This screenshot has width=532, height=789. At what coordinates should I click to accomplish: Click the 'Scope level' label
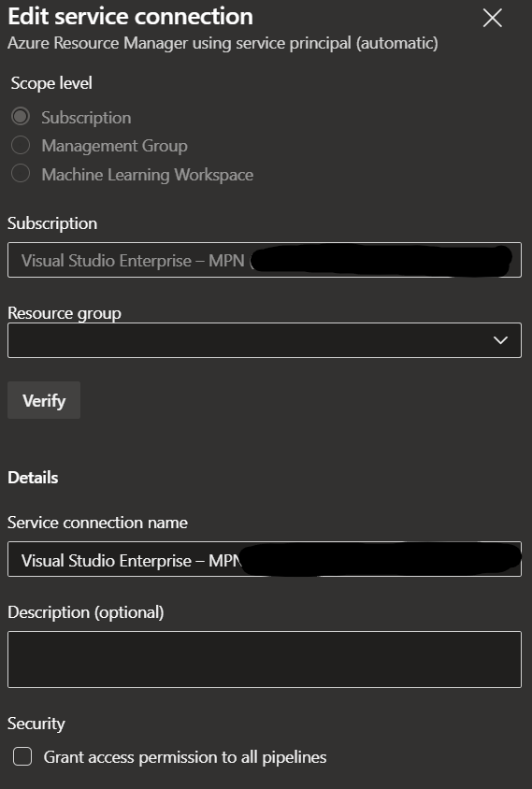coord(51,83)
